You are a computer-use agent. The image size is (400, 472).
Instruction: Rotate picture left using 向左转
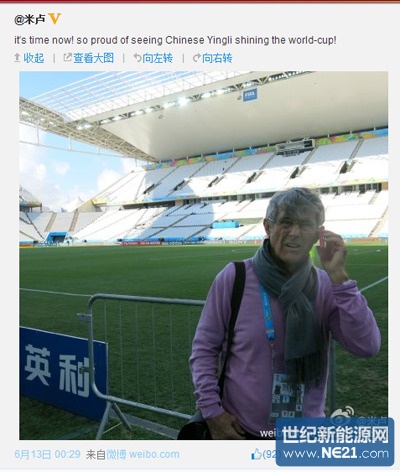tap(158, 58)
